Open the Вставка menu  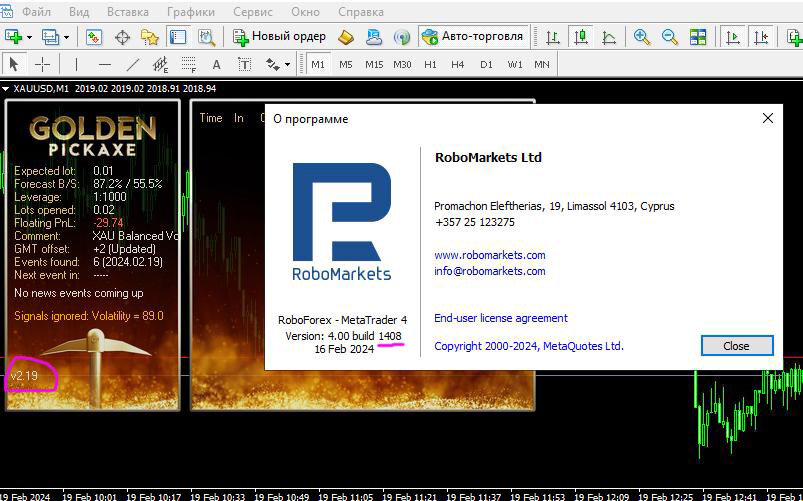point(128,12)
